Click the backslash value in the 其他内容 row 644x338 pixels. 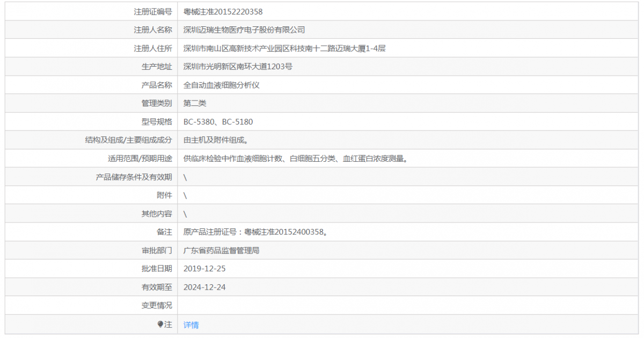(x=185, y=214)
